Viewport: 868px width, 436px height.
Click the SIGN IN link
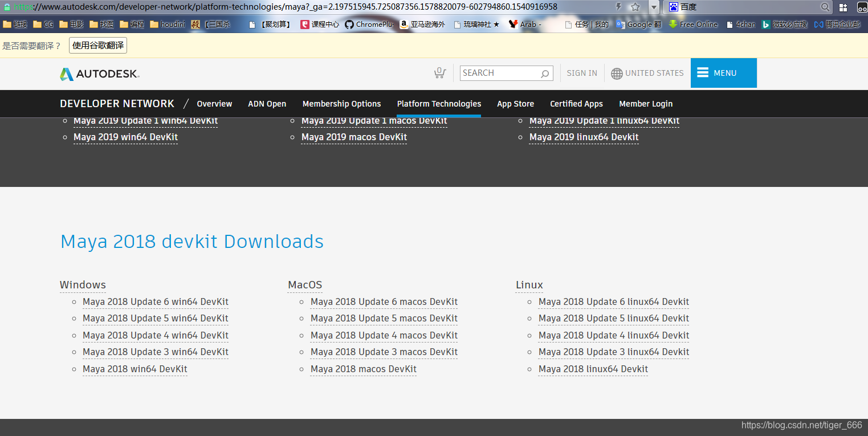[x=582, y=74]
